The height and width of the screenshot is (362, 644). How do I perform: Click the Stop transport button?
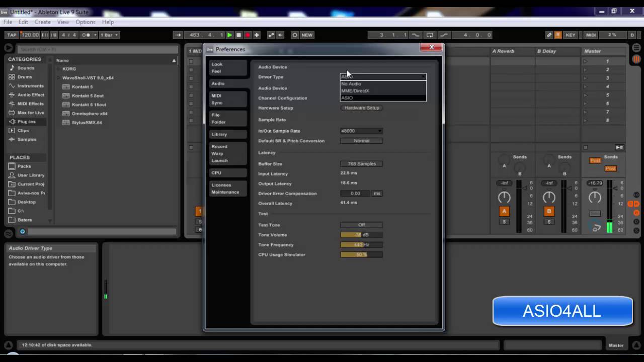(238, 35)
